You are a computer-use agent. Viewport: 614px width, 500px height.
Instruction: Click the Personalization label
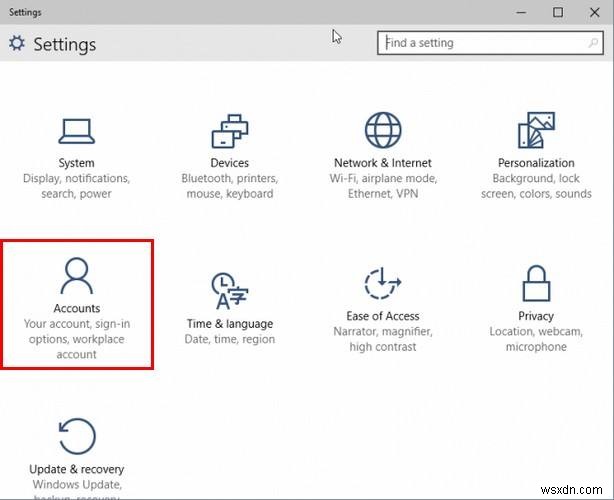tap(536, 163)
